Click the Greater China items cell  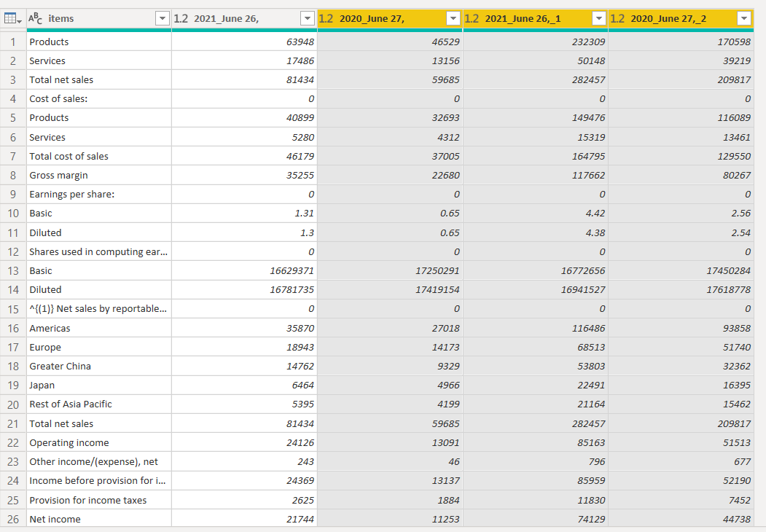(x=98, y=367)
